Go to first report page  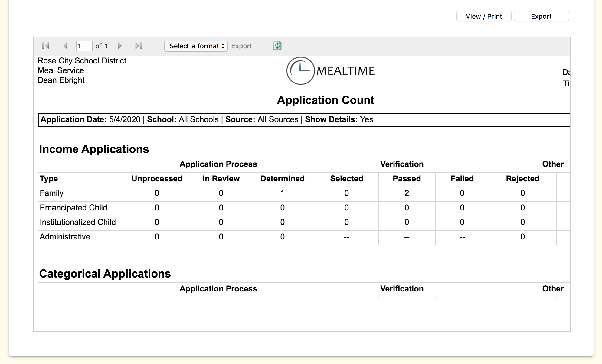tap(46, 46)
